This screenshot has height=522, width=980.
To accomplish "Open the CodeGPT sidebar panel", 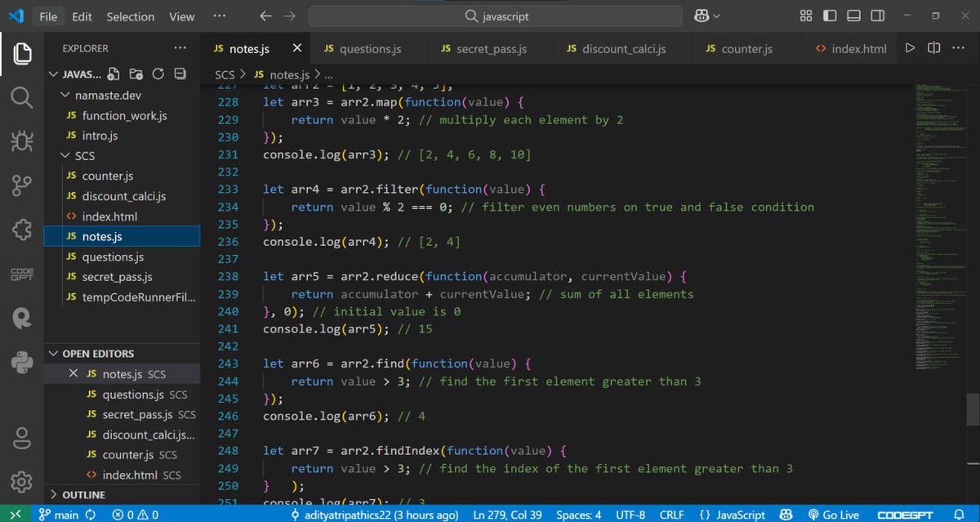I will tap(21, 274).
